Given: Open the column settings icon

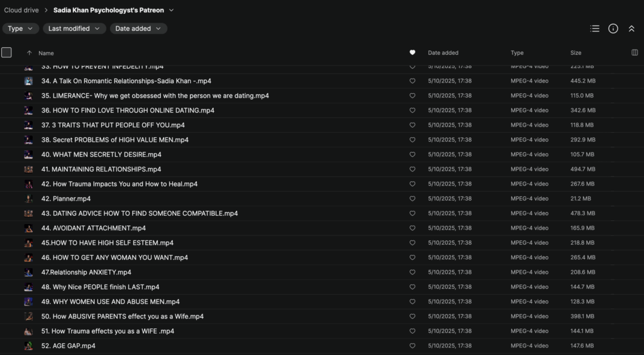Looking at the screenshot, I should pyautogui.click(x=635, y=53).
